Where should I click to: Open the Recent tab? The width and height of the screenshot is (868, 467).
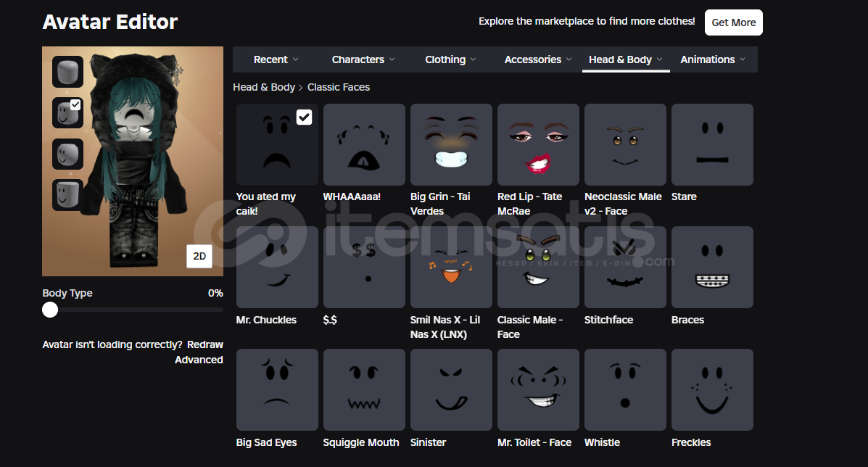pyautogui.click(x=276, y=59)
